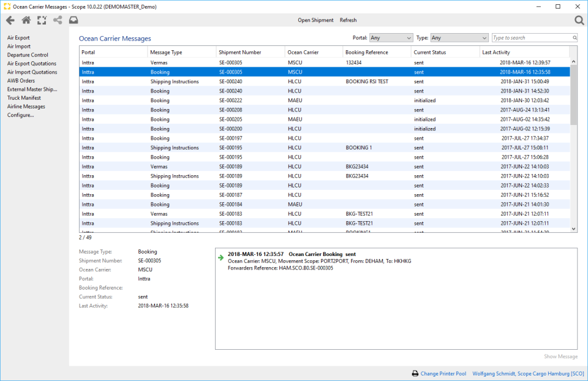This screenshot has width=588, height=381.
Task: Click the share icon in toolbar
Action: (x=58, y=20)
